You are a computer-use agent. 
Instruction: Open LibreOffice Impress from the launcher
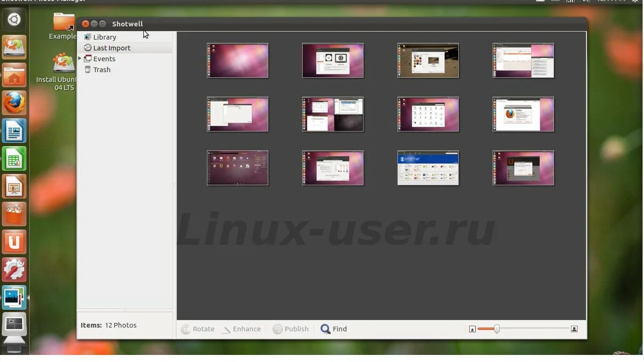point(14,186)
